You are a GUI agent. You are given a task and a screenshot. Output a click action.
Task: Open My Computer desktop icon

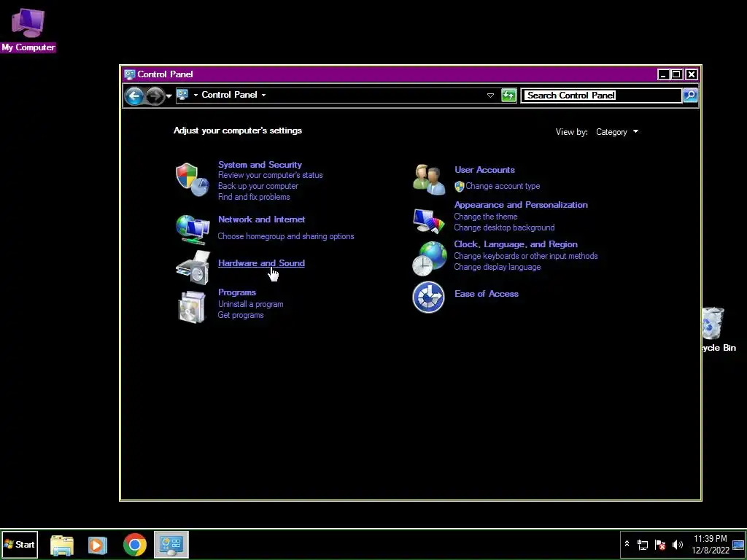(28, 29)
